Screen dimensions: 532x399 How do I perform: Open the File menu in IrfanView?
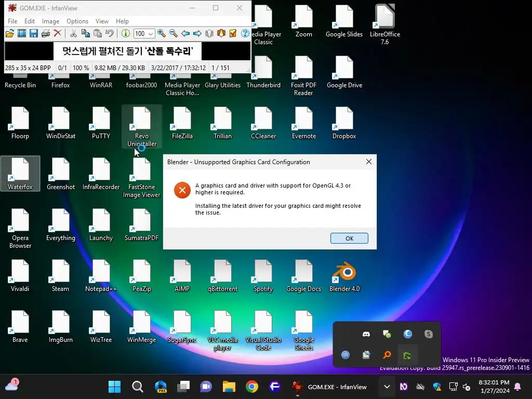point(12,21)
